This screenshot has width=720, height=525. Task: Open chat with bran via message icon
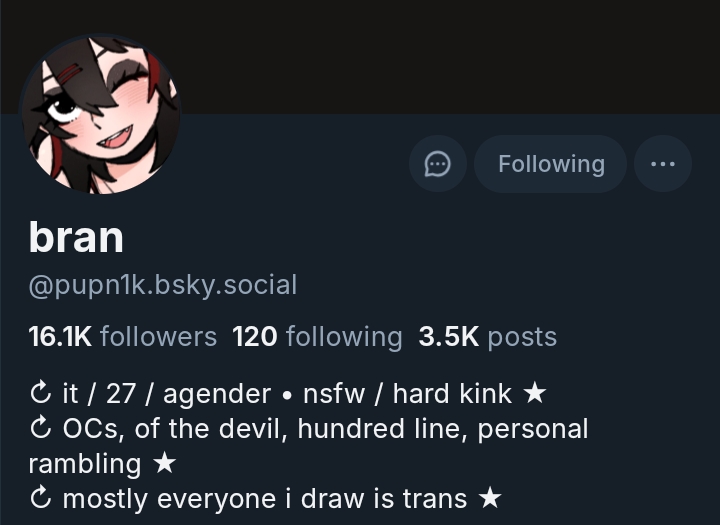[x=438, y=164]
